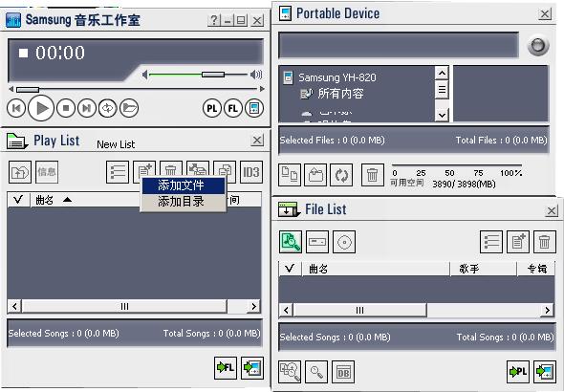Toggle the check-all column in Play List
This screenshot has height=392, width=564.
point(18,200)
